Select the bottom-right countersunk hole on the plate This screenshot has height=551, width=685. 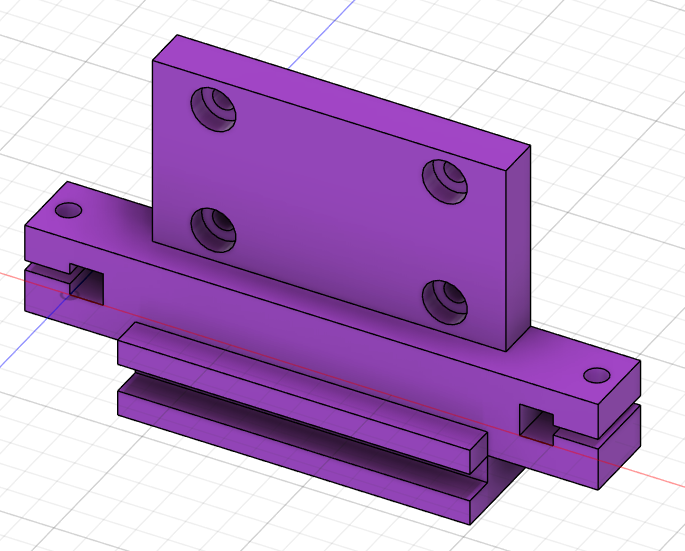pos(444,300)
